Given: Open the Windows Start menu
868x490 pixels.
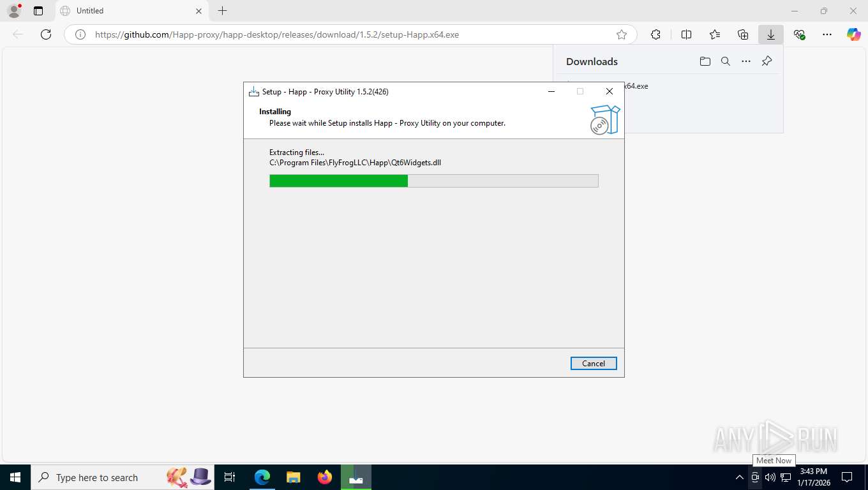Looking at the screenshot, I should coord(15,477).
